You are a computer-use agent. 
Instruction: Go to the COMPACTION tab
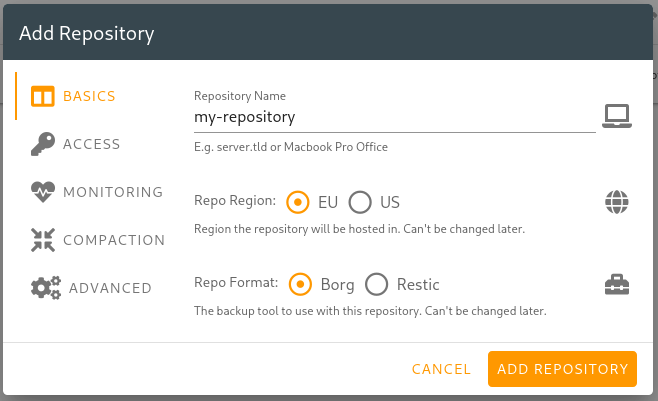[x=114, y=240]
